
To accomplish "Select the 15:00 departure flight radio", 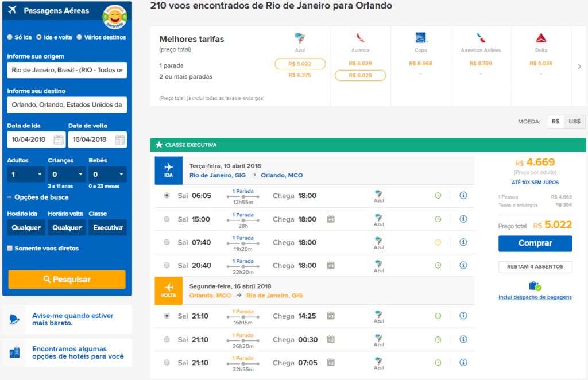I will click(x=167, y=219).
